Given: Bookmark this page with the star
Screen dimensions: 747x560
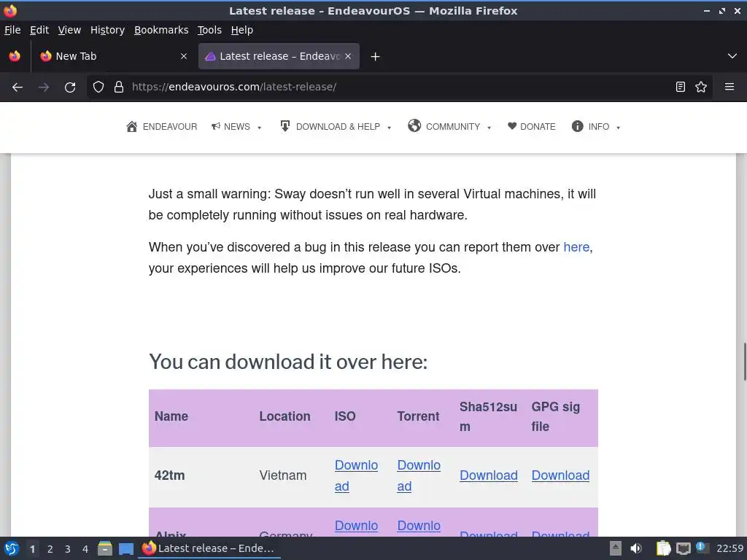Looking at the screenshot, I should point(701,87).
